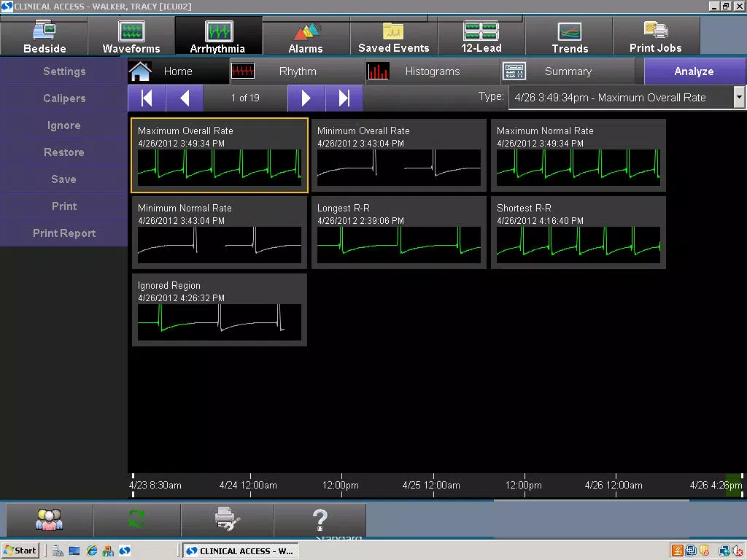Select the Maximum Normal Rate thumbnail
747x560 pixels.
pos(578,155)
